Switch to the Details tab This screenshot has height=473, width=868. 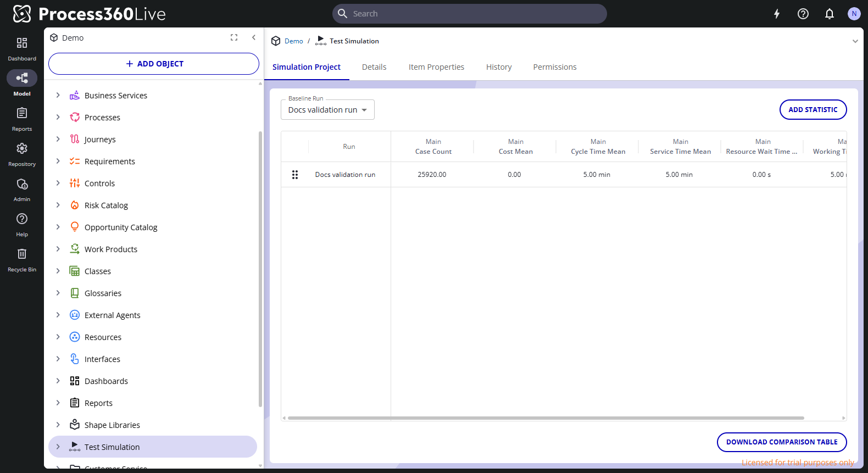pyautogui.click(x=374, y=67)
